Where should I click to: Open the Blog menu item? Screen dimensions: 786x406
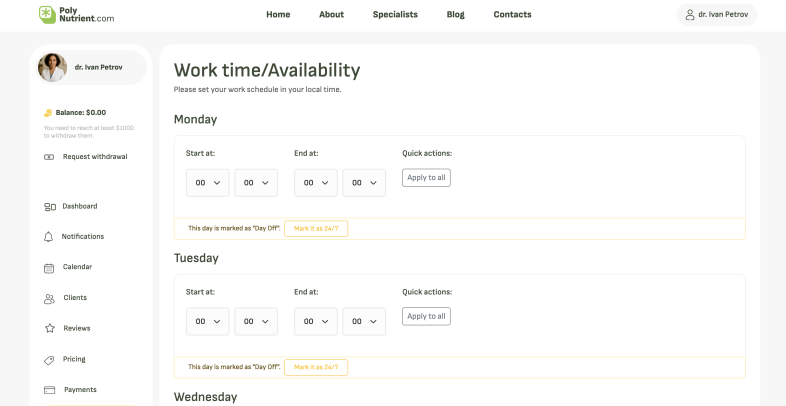pos(456,15)
